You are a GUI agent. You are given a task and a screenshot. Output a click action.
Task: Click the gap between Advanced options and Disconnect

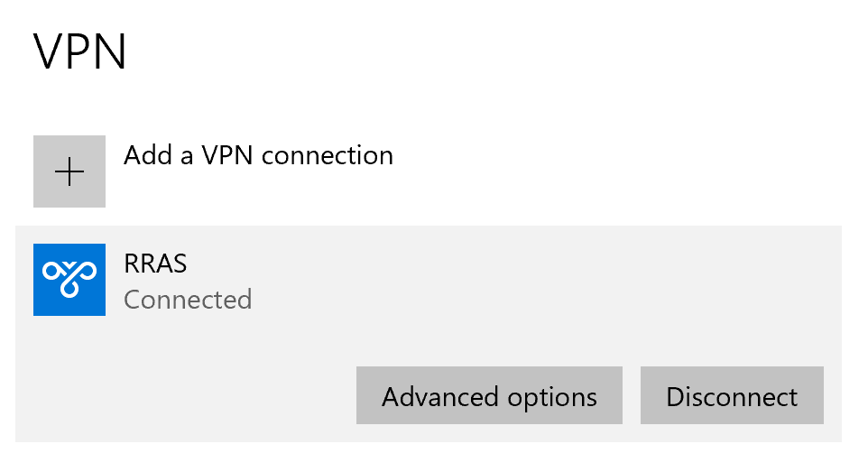[632, 395]
